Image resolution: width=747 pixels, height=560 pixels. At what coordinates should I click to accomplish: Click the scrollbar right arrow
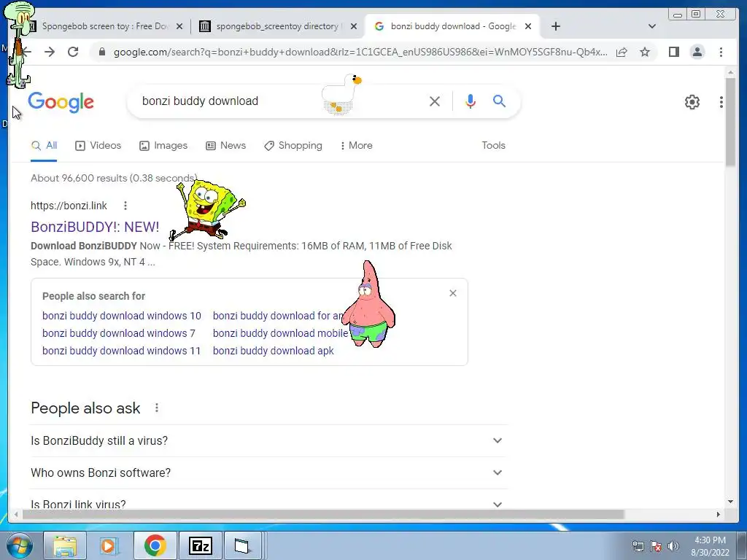tap(719, 514)
